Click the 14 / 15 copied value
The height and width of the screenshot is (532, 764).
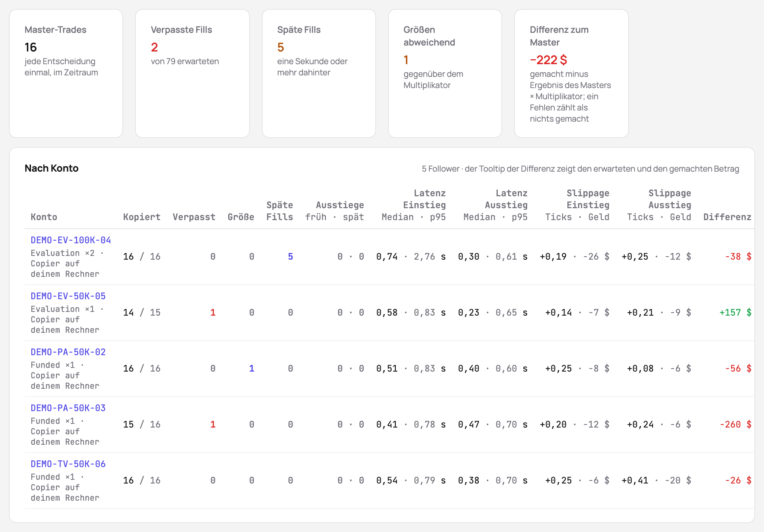pyautogui.click(x=142, y=313)
